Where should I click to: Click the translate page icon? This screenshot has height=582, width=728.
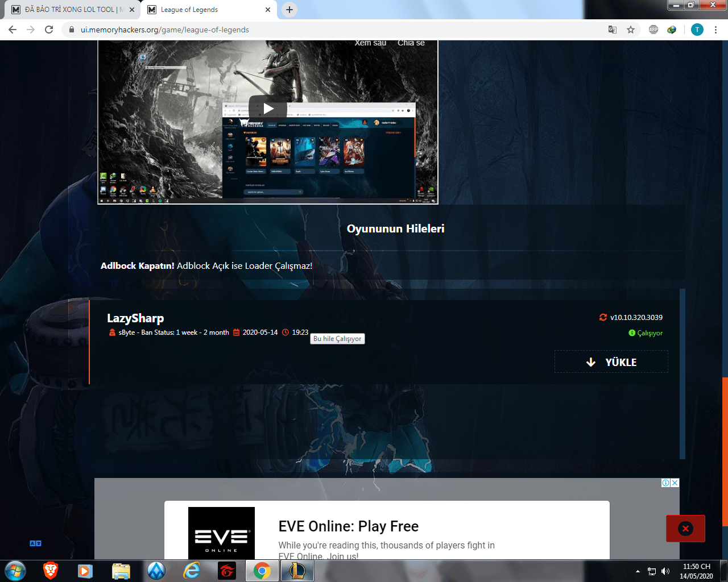click(x=613, y=30)
